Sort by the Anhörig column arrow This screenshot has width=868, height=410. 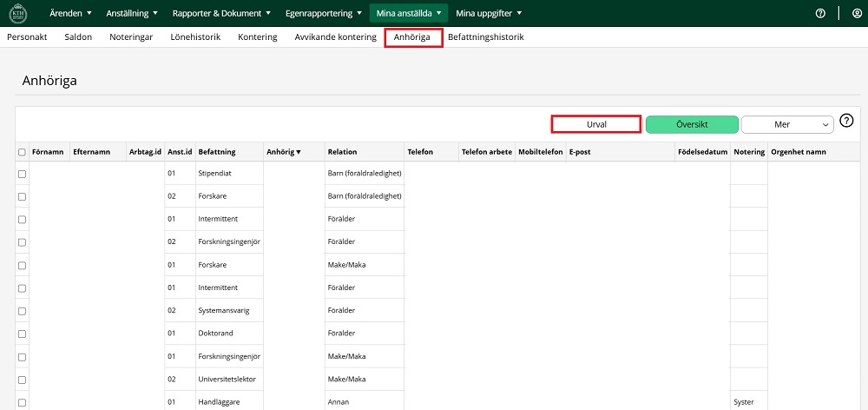coord(299,152)
